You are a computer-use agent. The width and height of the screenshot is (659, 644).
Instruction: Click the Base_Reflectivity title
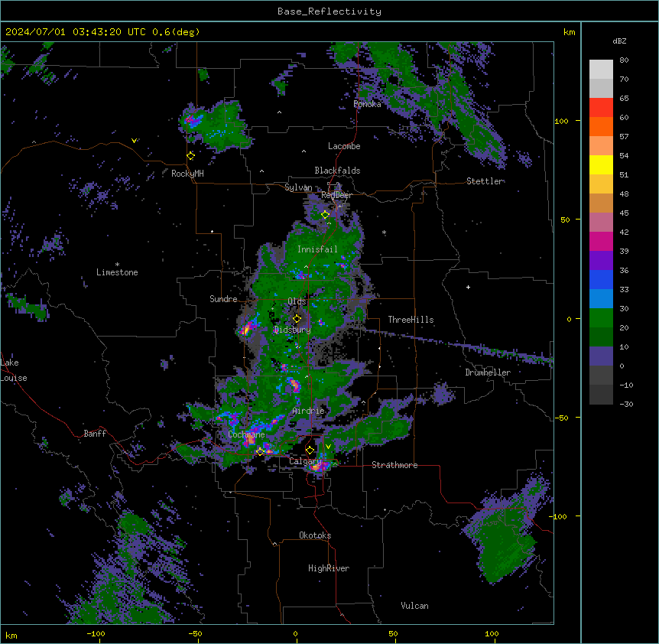pyautogui.click(x=329, y=11)
